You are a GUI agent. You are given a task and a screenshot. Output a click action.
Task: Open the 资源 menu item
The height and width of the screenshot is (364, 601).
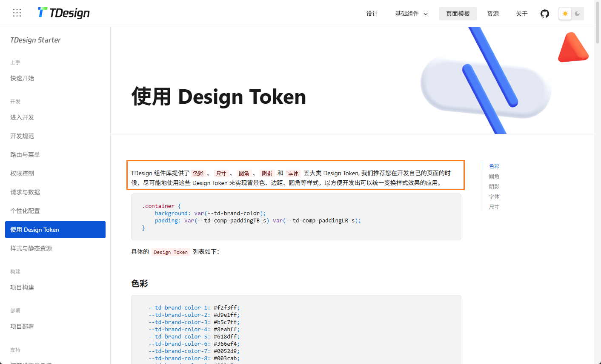pos(493,14)
